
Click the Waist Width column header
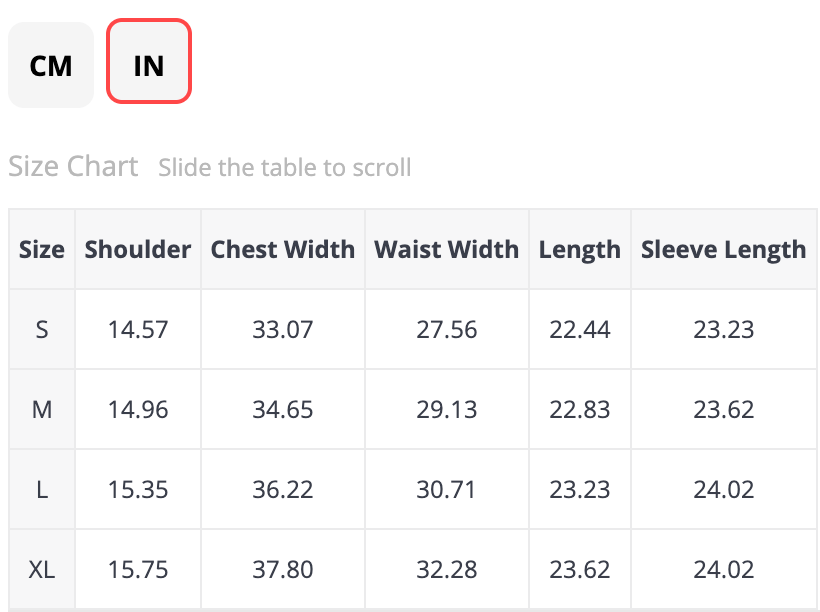pyautogui.click(x=447, y=250)
